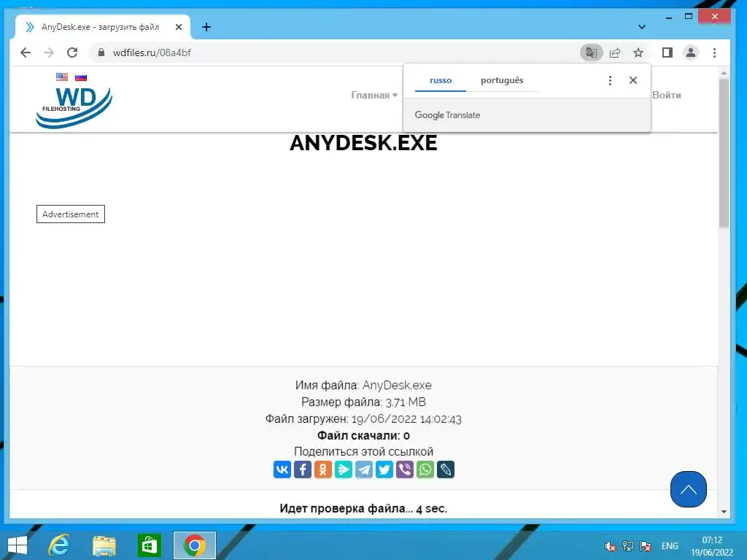Screen dimensions: 747x560
Task: Click the ENG language indicator
Action: 670,546
